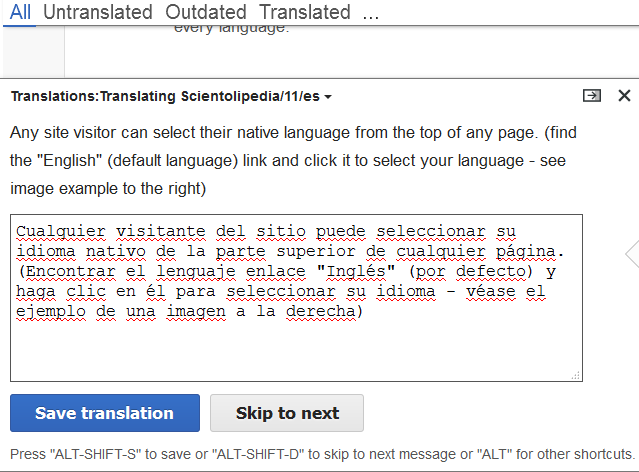Viewport: 639px width, 472px height.
Task: Click the empty area below the translation text
Action: (x=296, y=350)
